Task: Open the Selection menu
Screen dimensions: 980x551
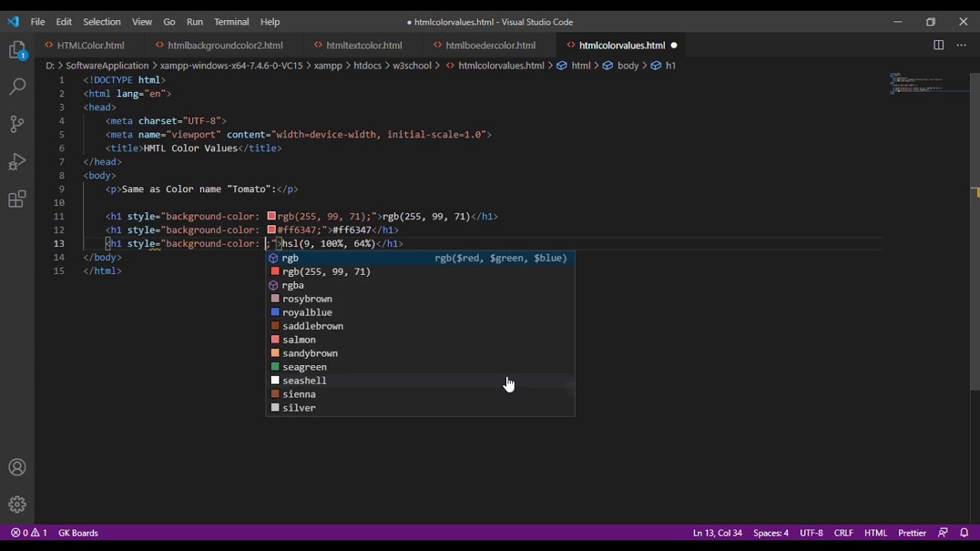Action: coord(102,21)
